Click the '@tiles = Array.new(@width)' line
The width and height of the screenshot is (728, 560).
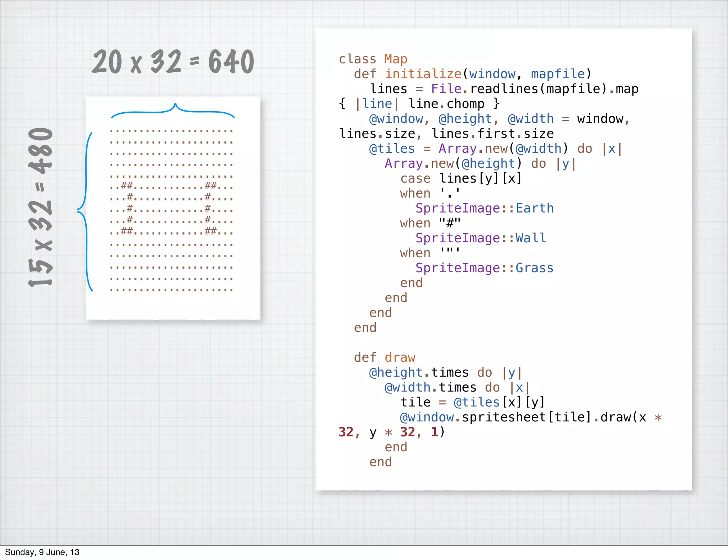pos(469,149)
